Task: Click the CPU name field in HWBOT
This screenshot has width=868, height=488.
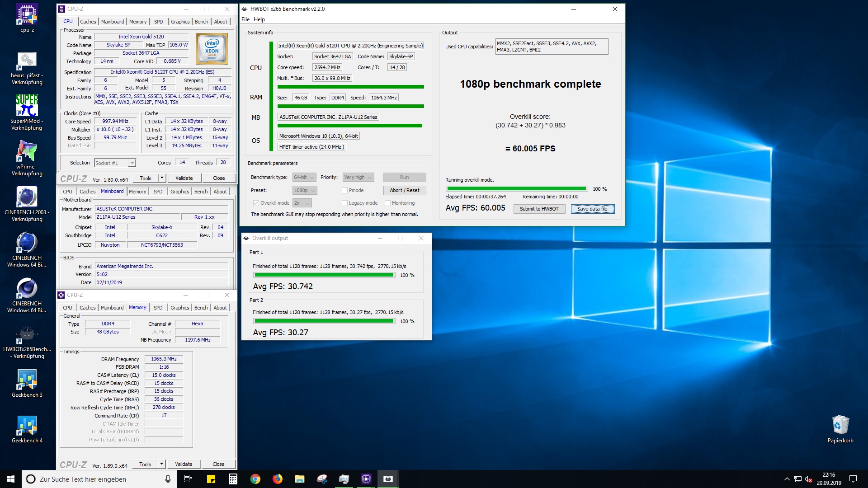Action: point(350,46)
